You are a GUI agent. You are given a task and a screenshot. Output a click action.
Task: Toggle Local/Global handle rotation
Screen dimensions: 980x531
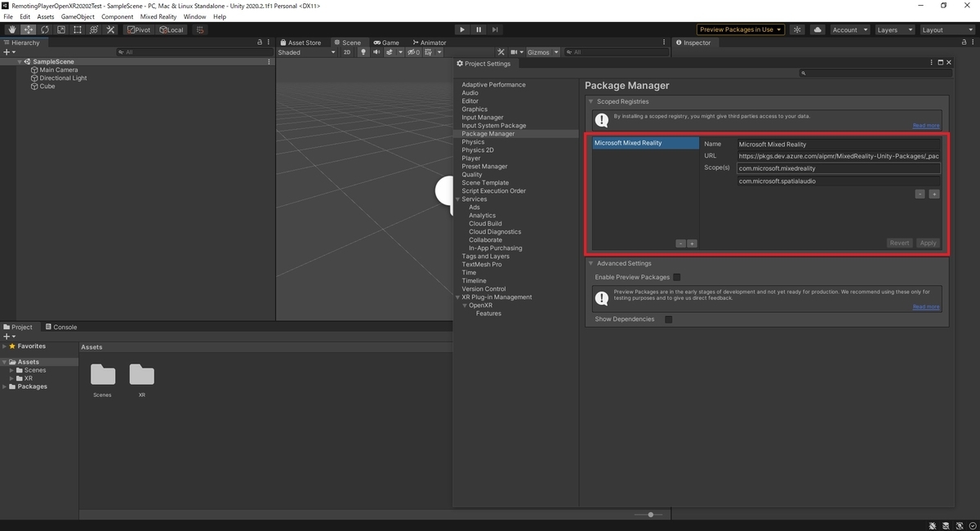point(171,29)
